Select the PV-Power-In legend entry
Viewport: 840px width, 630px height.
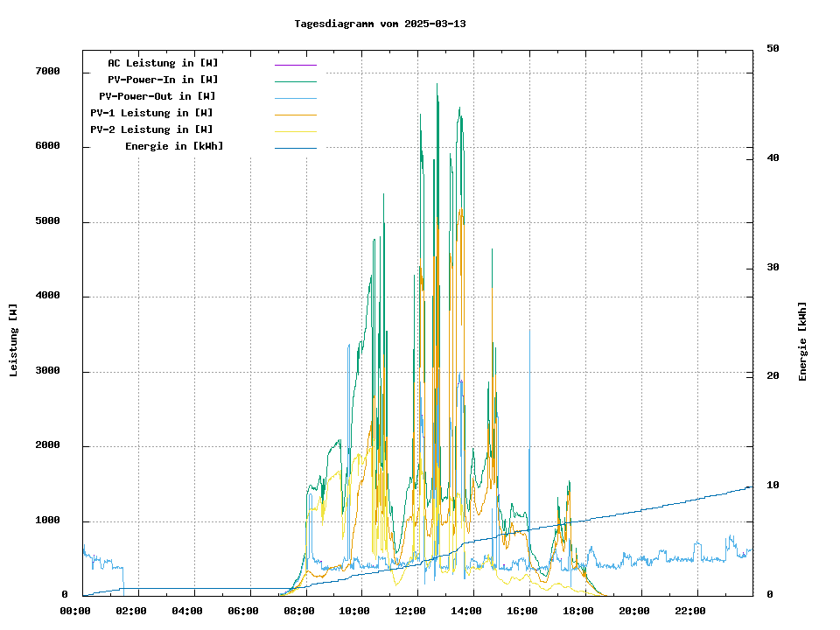pyautogui.click(x=169, y=80)
